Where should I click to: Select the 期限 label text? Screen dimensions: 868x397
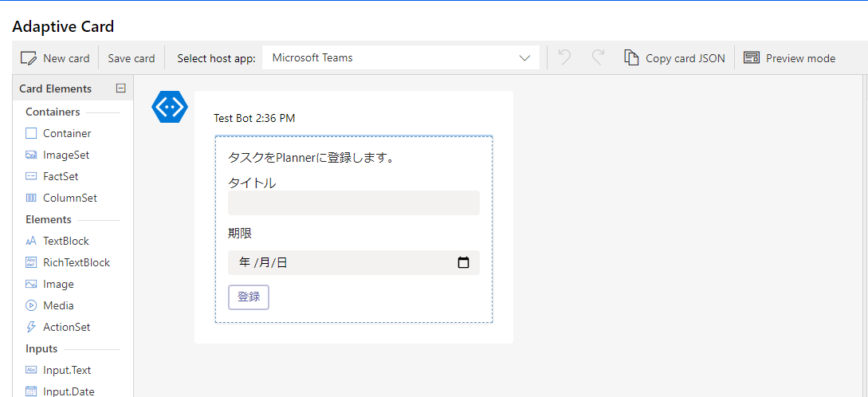(240, 234)
